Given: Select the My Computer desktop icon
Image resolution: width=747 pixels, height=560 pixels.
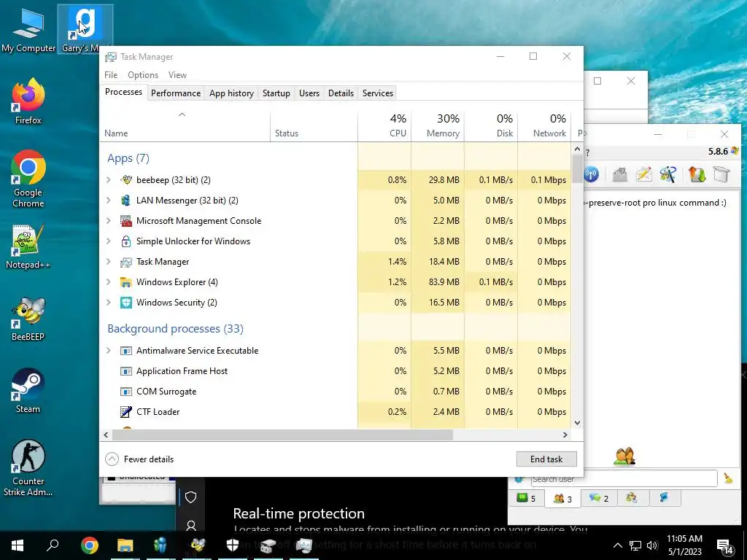Looking at the screenshot, I should tap(28, 29).
